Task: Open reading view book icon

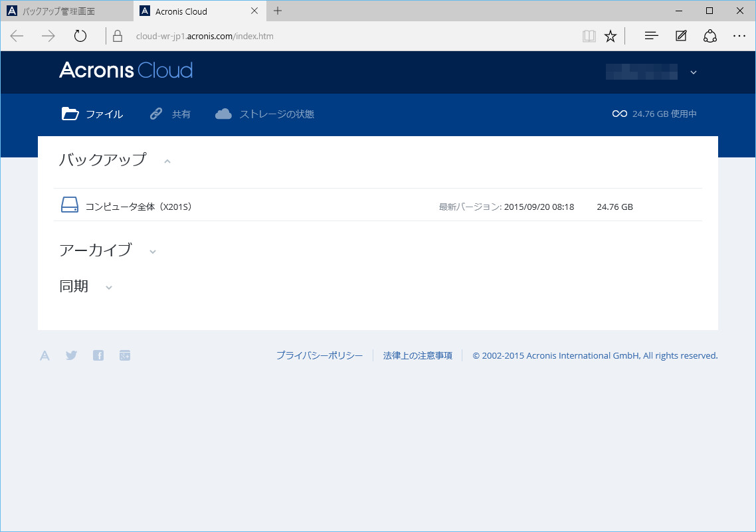Action: [x=589, y=36]
